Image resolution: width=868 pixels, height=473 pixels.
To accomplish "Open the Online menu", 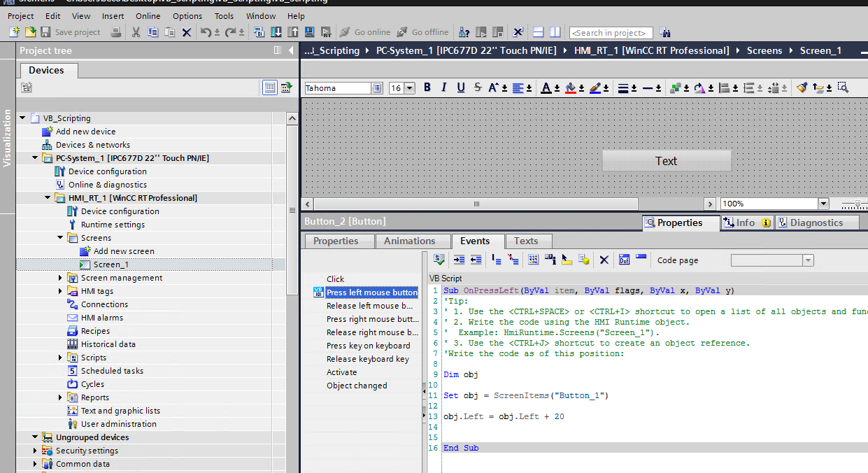I will [148, 15].
